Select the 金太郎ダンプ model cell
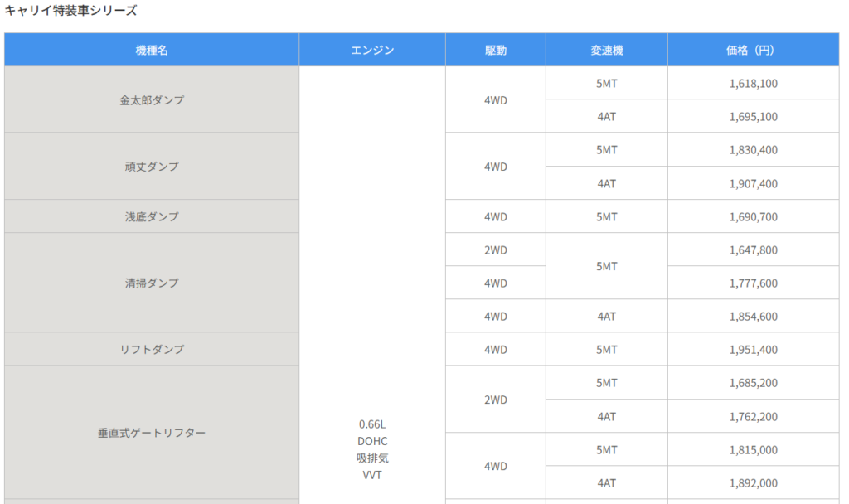Image resolution: width=849 pixels, height=504 pixels. 152,99
